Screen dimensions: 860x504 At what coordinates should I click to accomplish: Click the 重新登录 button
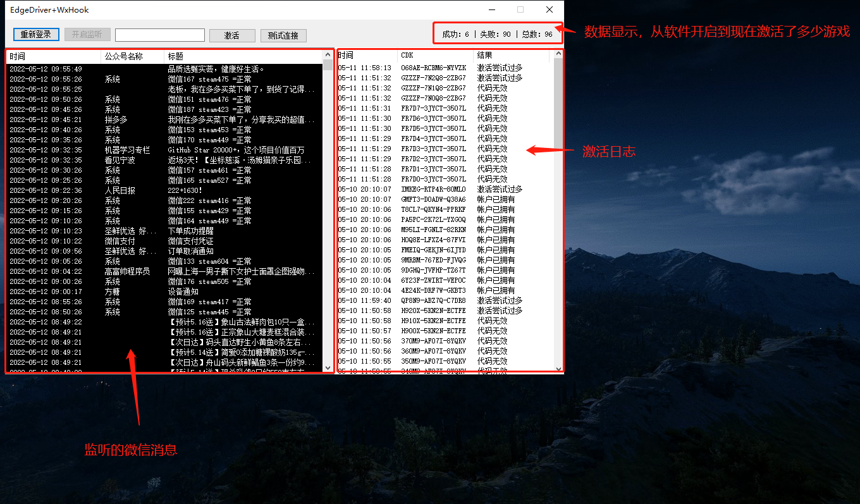coord(36,35)
